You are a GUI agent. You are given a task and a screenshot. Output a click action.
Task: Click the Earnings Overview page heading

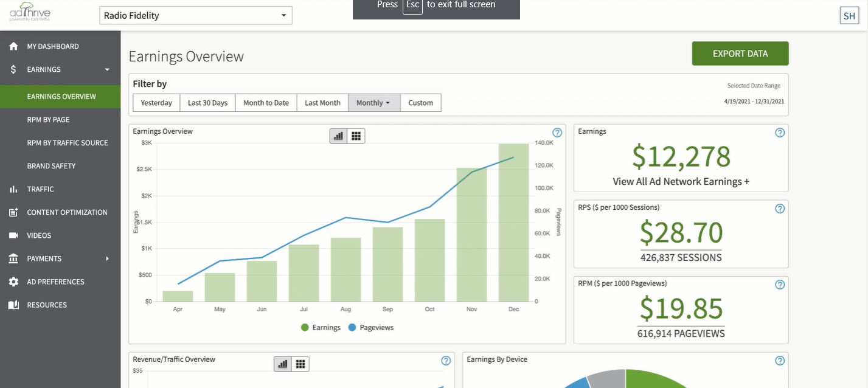186,57
